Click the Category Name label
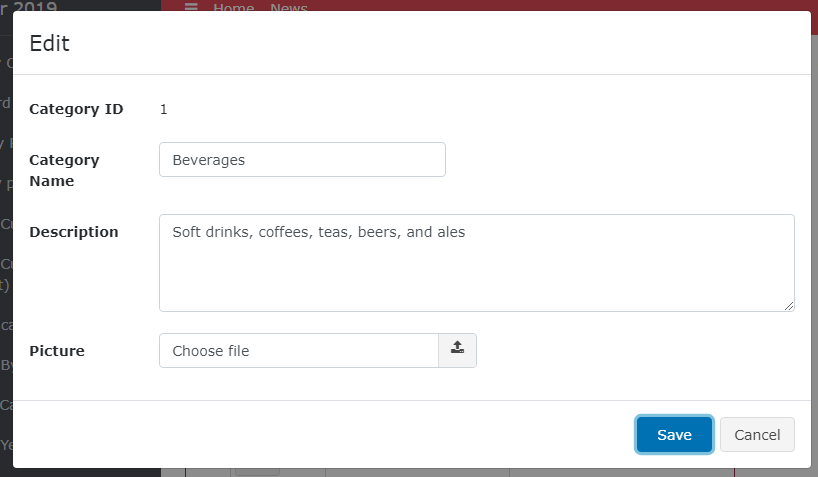 64,170
